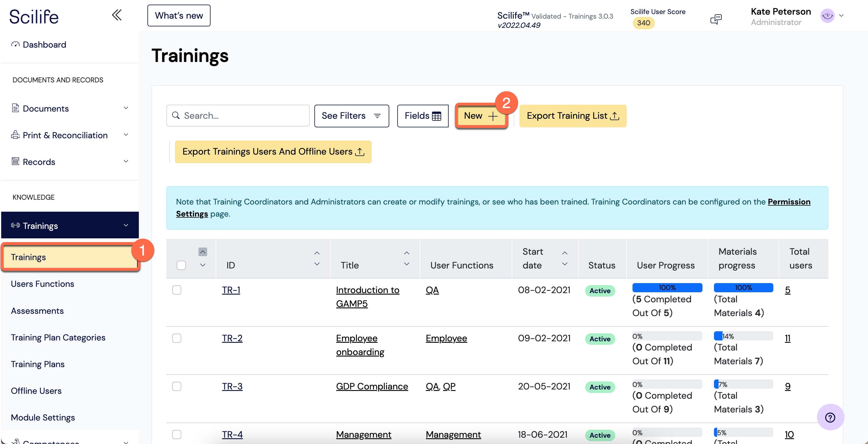Click the Trainings dumbbell icon

tap(15, 225)
